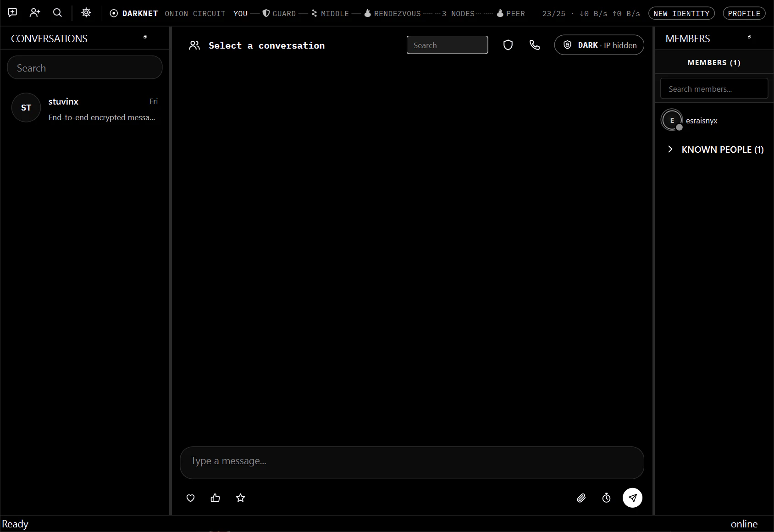The image size is (774, 532).
Task: Click the MIDDLE node in the circuit
Action: coord(330,13)
